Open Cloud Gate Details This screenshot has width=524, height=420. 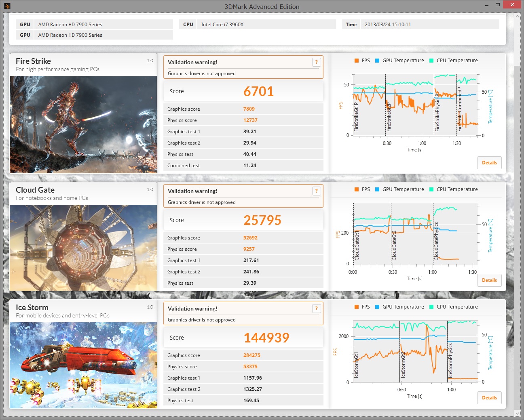(x=489, y=280)
